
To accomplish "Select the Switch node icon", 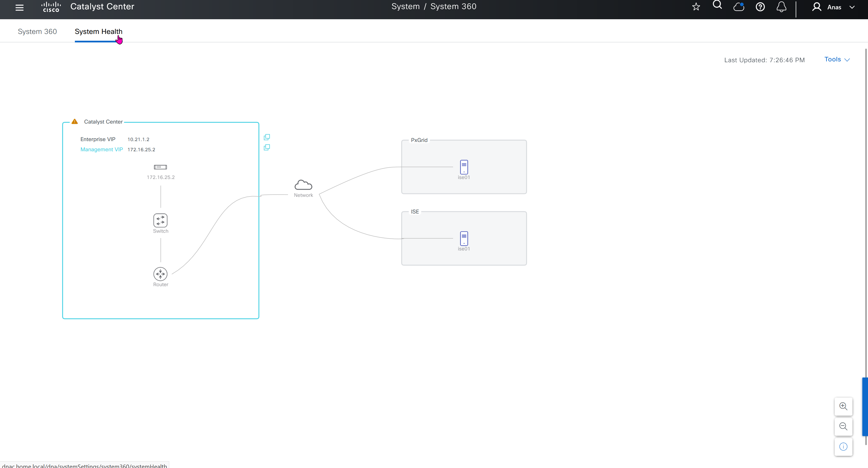I will [160, 221].
